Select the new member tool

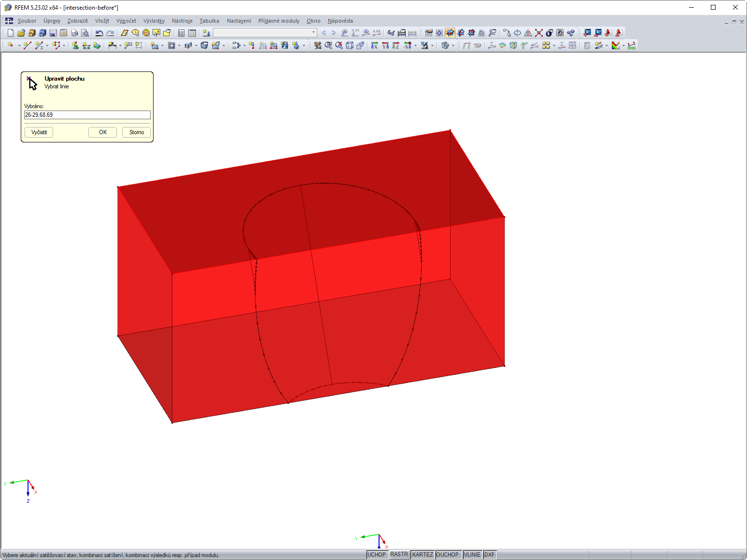39,45
